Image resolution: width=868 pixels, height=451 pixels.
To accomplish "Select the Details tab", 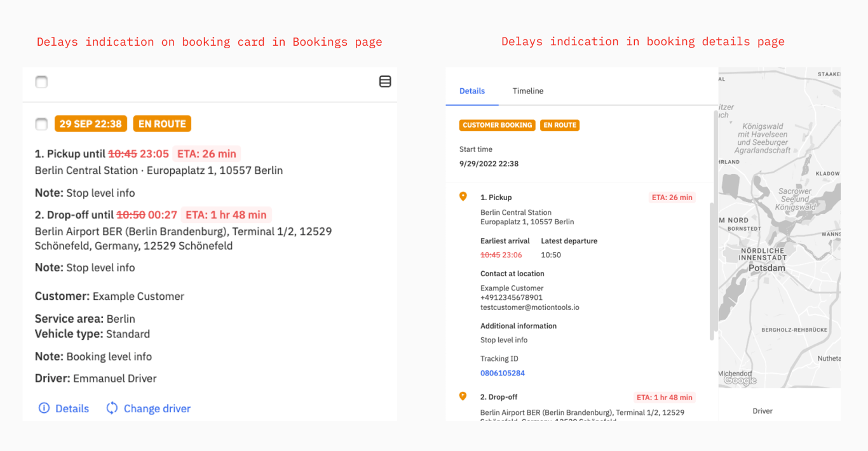I will coord(472,91).
